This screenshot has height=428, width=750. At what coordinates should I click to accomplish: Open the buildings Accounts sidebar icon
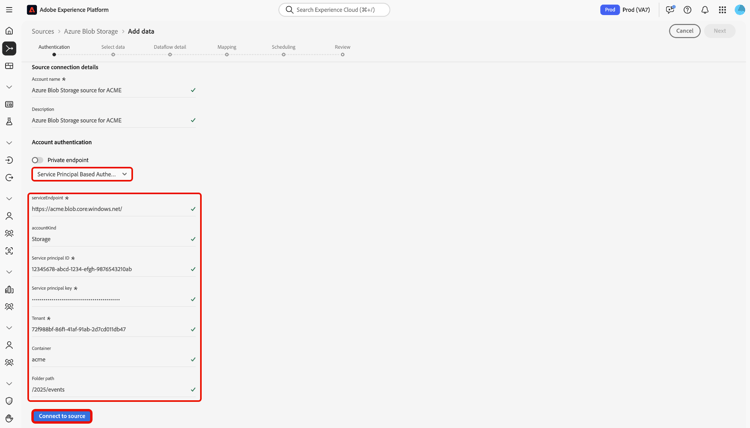tap(9, 289)
